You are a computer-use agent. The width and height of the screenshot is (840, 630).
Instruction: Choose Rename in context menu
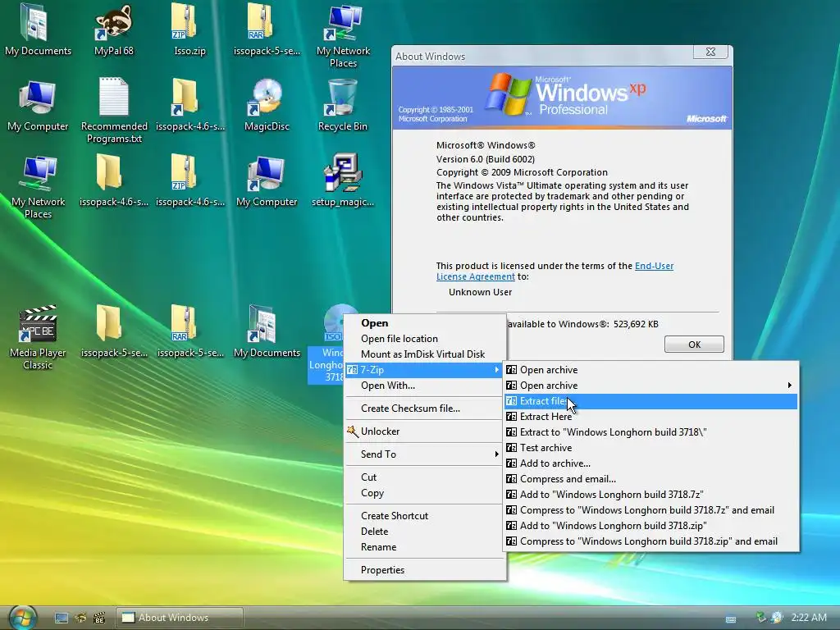click(424, 547)
